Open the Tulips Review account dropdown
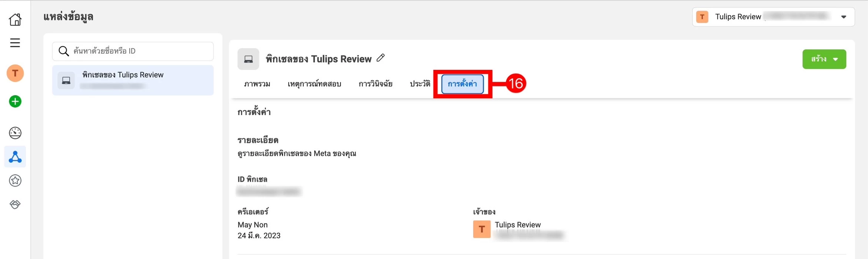Image resolution: width=868 pixels, height=259 pixels. [x=773, y=17]
